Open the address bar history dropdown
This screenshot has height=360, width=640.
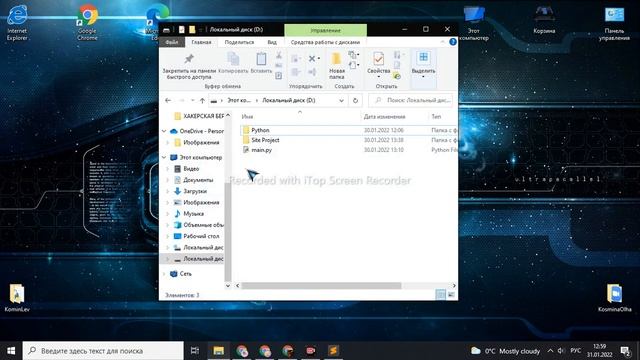(341, 100)
